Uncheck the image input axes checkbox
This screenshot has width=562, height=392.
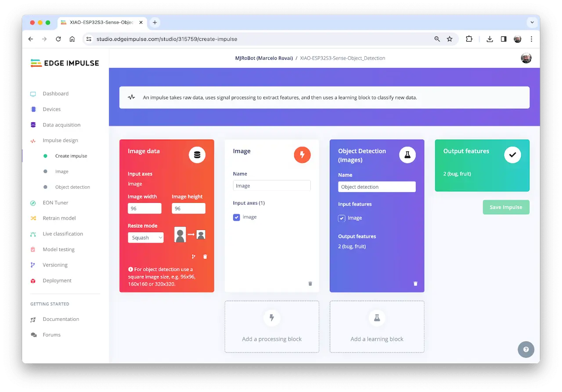pos(237,217)
